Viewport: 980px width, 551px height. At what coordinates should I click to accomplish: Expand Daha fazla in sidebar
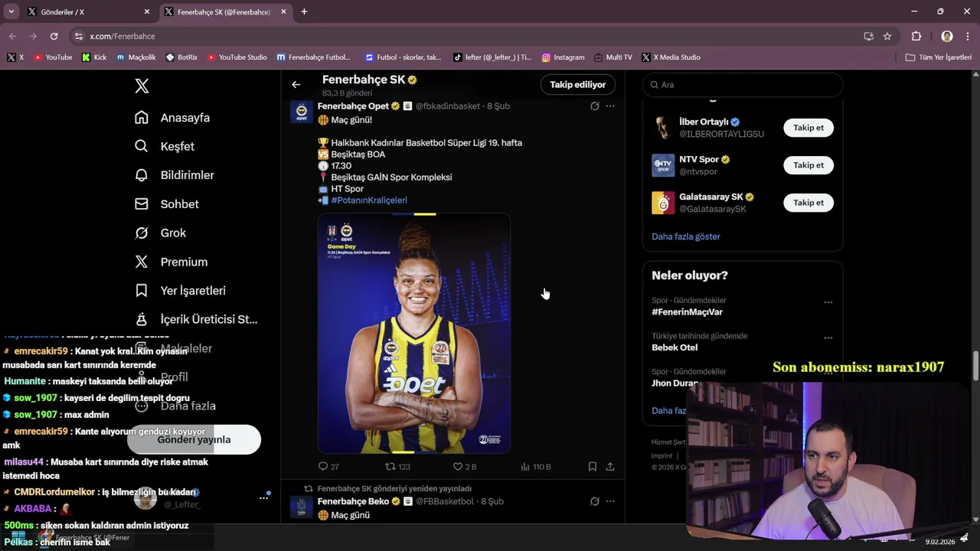pos(175,406)
